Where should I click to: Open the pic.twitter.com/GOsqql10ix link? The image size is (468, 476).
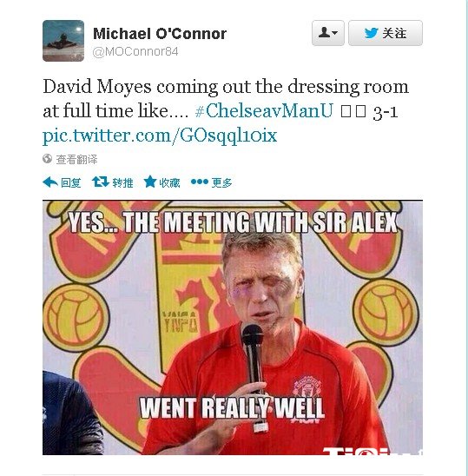coord(160,136)
